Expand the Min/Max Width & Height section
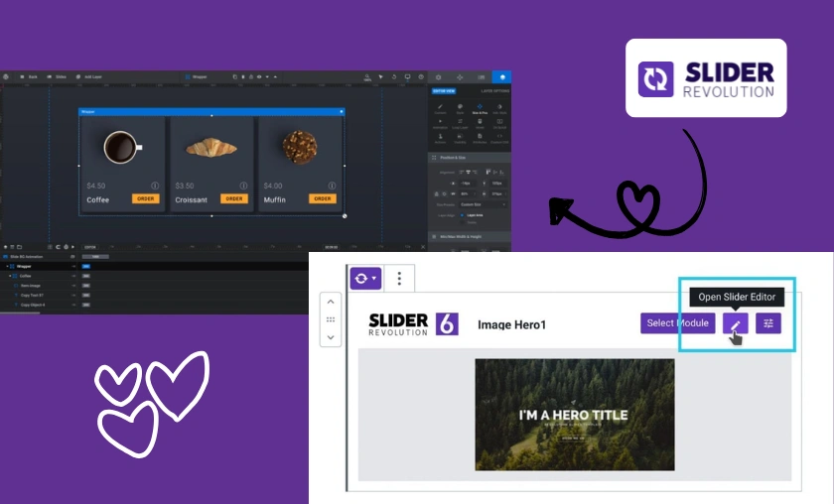The height and width of the screenshot is (504, 834). point(470,236)
